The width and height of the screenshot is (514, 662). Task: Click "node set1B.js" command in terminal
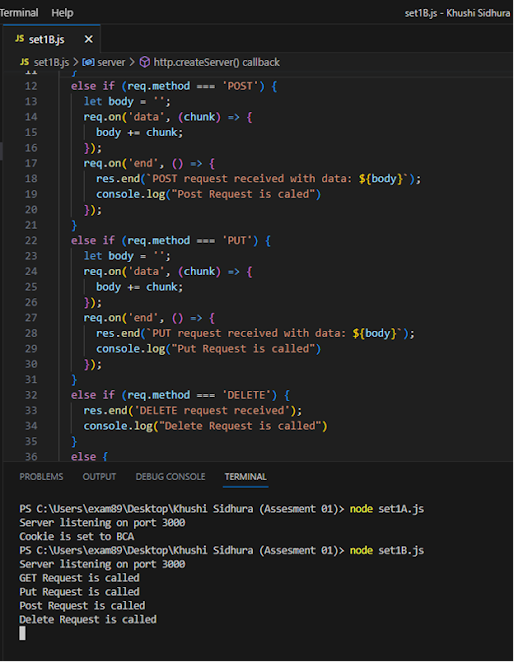click(x=386, y=551)
